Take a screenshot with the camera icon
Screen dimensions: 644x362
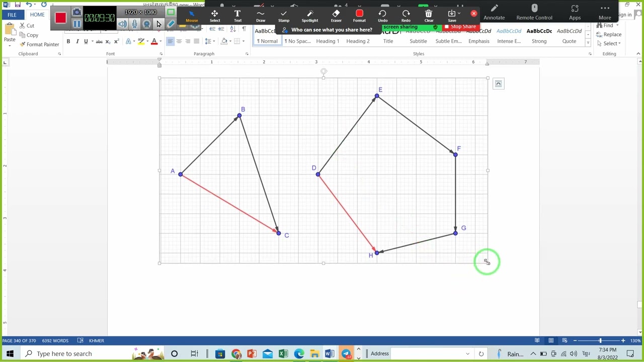(76, 12)
